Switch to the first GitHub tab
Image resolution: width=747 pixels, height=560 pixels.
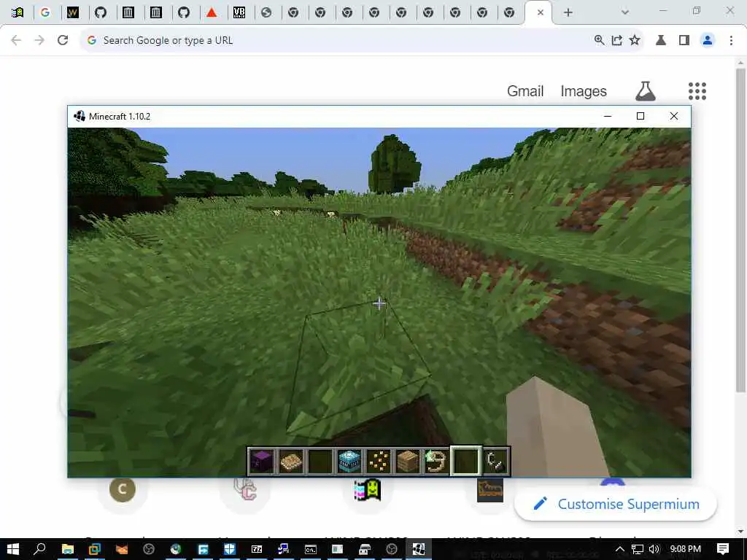click(101, 12)
